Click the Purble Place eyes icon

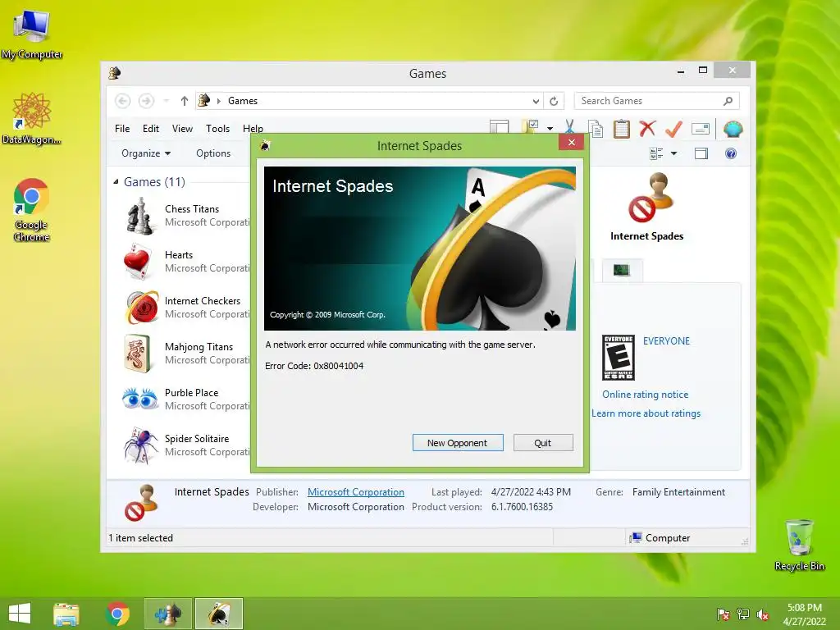[139, 399]
